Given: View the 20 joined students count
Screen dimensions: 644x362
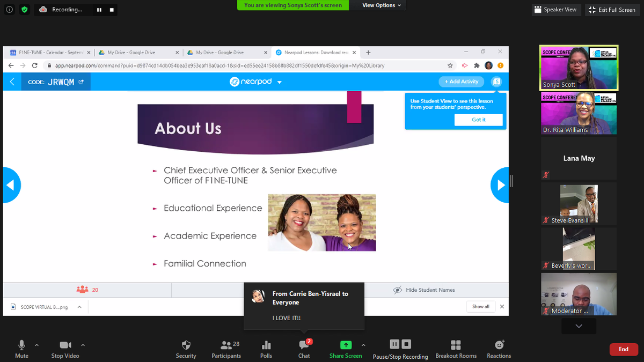Looking at the screenshot, I should pos(87,290).
